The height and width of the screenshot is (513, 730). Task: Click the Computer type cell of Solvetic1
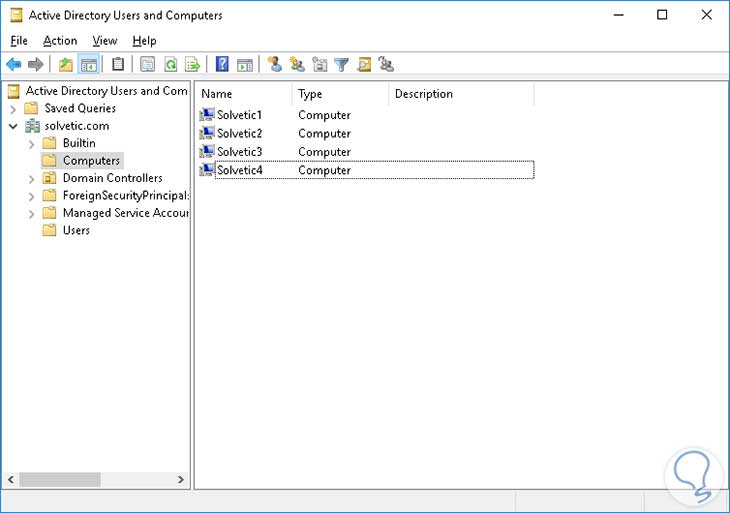324,115
